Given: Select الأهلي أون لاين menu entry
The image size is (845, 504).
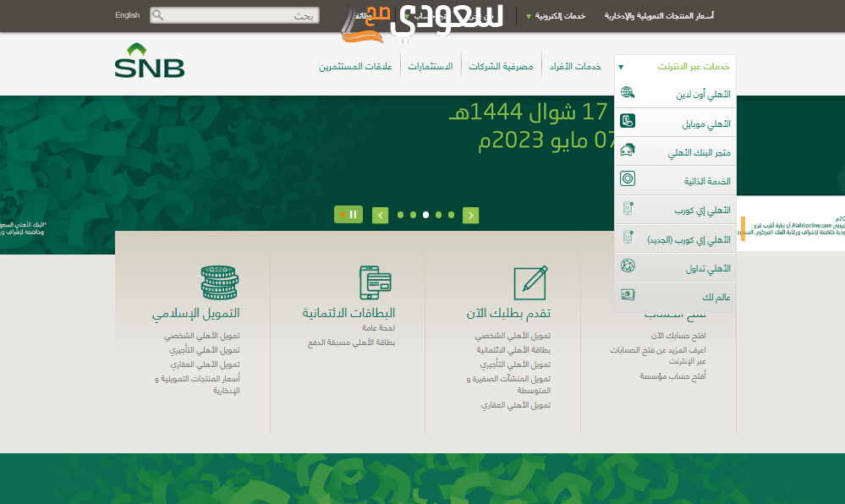Looking at the screenshot, I should tap(675, 93).
